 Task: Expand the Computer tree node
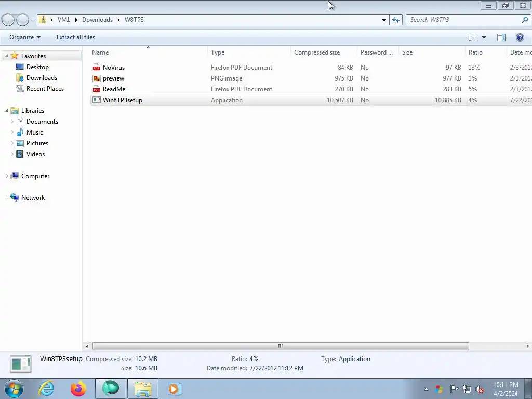pos(7,176)
